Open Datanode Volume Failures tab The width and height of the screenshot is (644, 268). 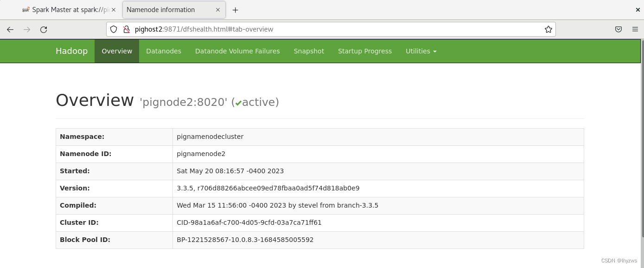coord(237,51)
